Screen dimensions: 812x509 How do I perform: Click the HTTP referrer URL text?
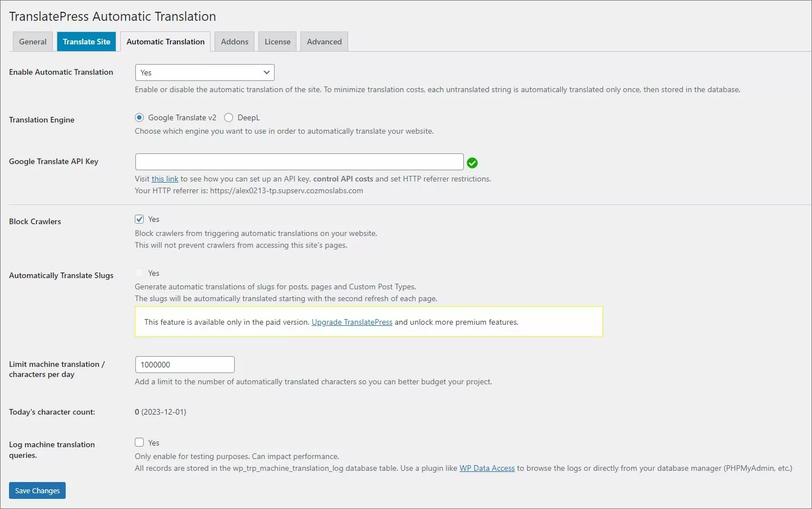coord(286,190)
